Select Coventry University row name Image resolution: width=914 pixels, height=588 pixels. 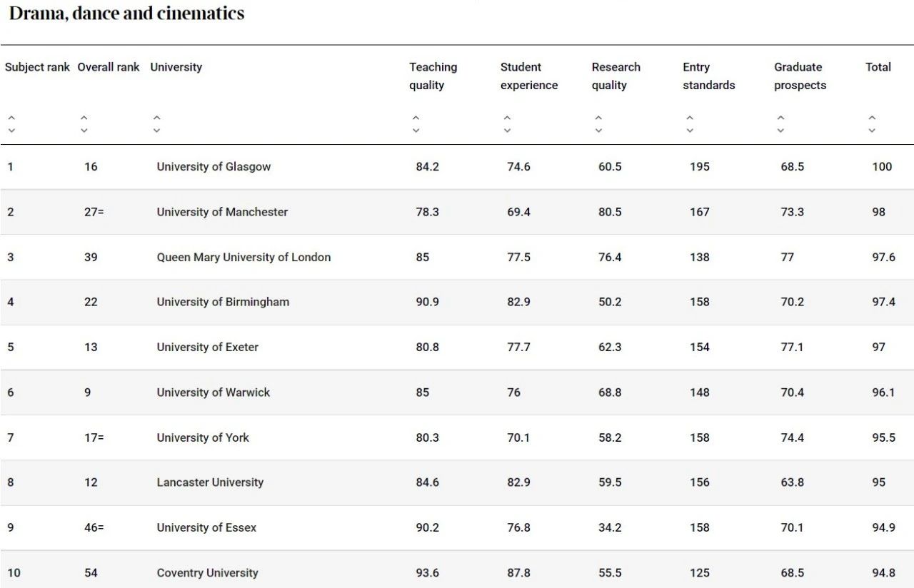pos(207,572)
